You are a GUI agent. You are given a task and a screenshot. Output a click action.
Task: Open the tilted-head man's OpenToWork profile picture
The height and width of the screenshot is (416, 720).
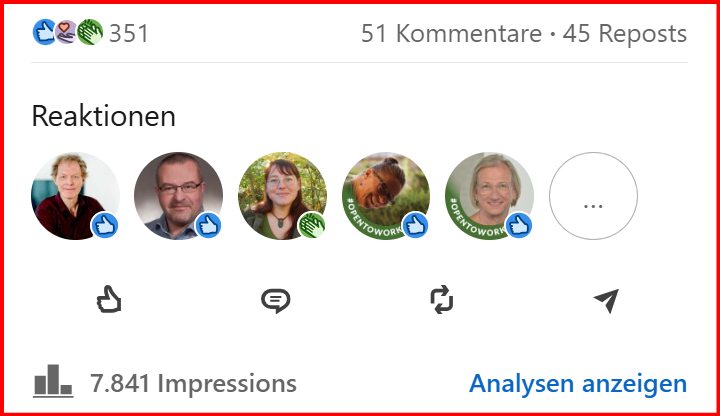(x=386, y=196)
